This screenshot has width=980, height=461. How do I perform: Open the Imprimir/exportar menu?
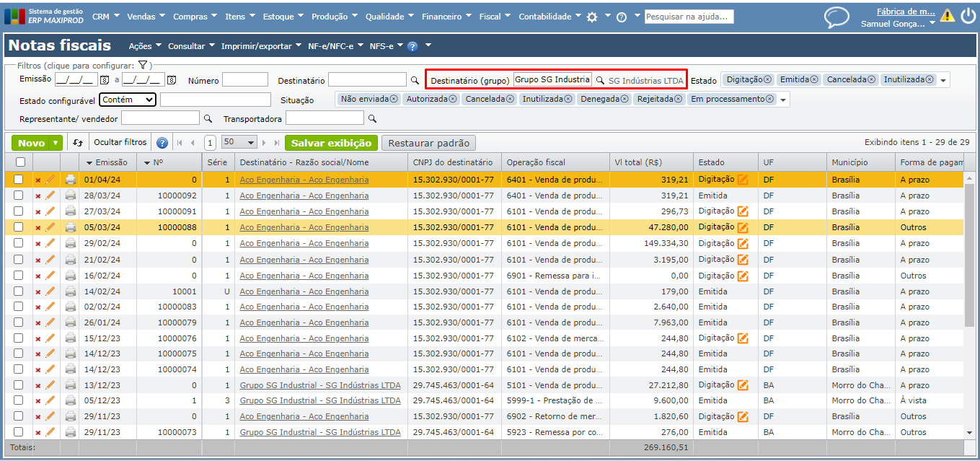(x=261, y=46)
